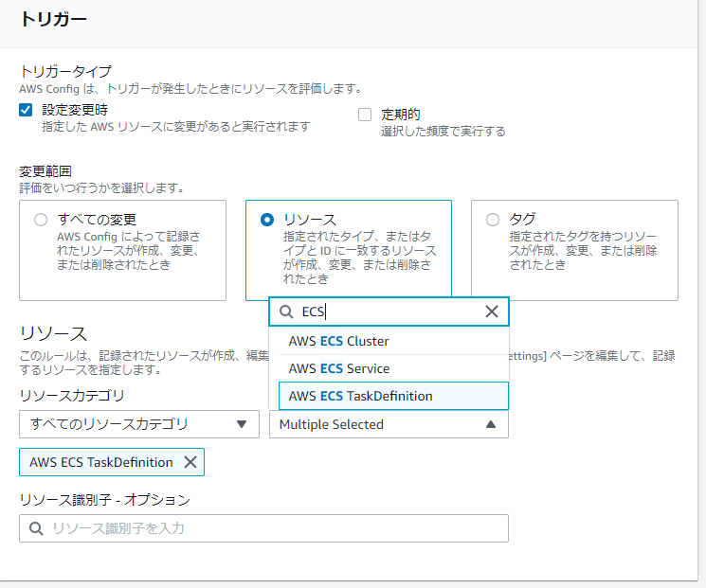The image size is (706, 588).
Task: Click search magnifier icon beside ECS text
Action: click(x=286, y=312)
